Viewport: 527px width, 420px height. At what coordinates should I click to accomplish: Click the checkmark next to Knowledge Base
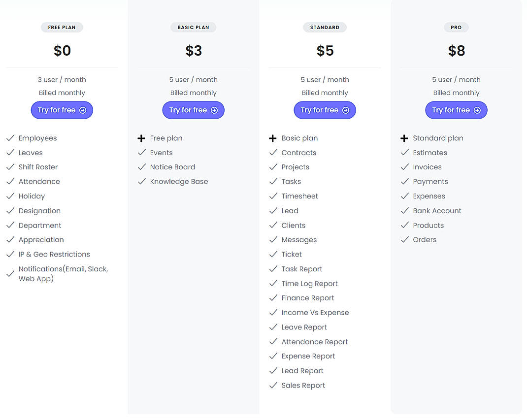(x=142, y=181)
